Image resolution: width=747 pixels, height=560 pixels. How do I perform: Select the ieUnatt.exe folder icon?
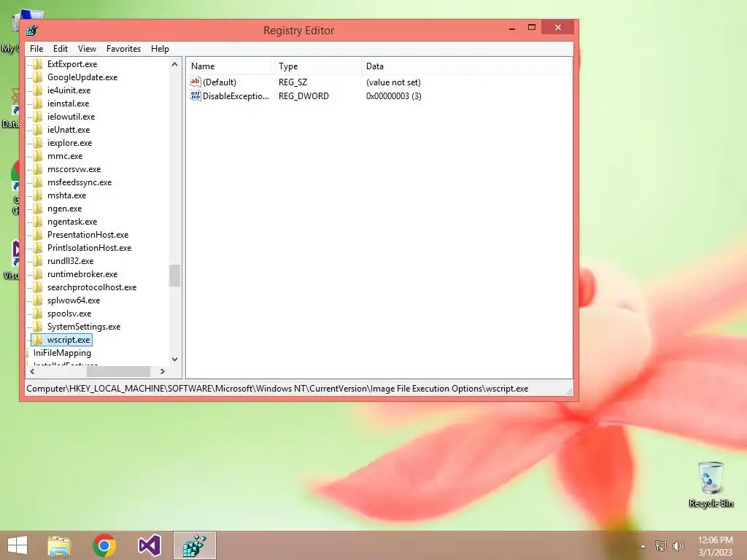point(38,130)
